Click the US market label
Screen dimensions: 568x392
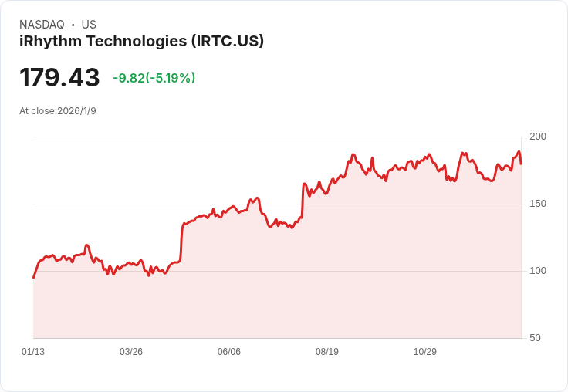click(x=89, y=25)
